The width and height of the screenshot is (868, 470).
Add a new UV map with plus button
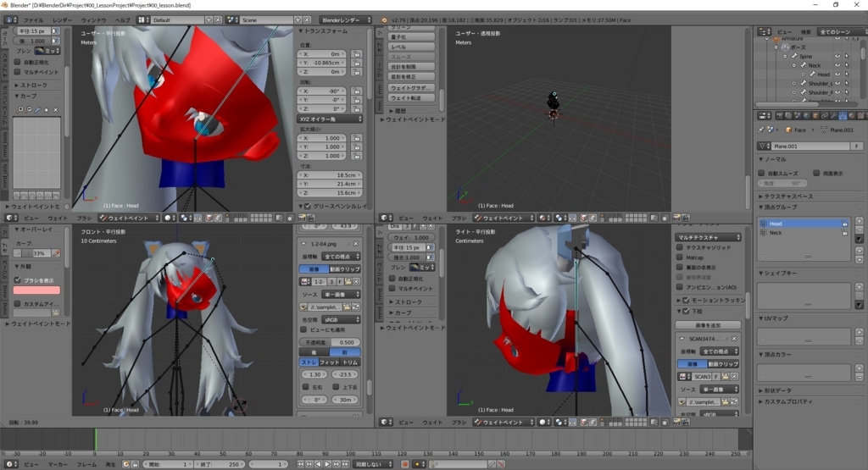860,332
